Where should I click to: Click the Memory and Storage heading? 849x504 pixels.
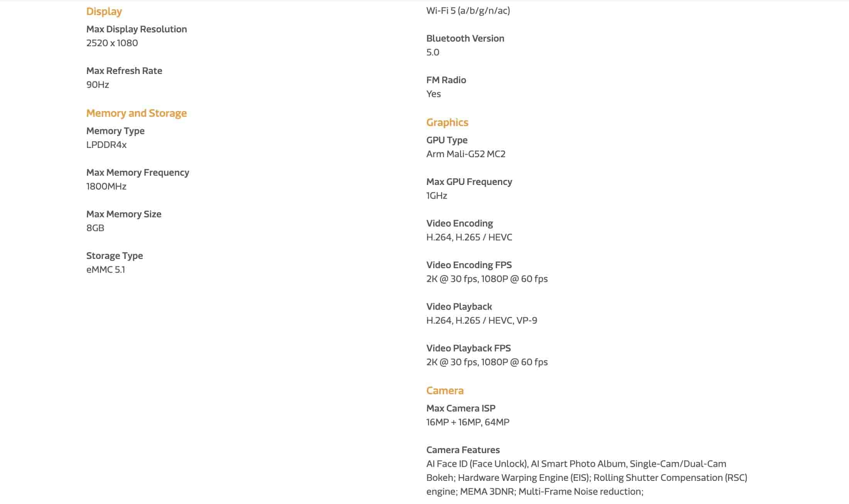pyautogui.click(x=136, y=113)
